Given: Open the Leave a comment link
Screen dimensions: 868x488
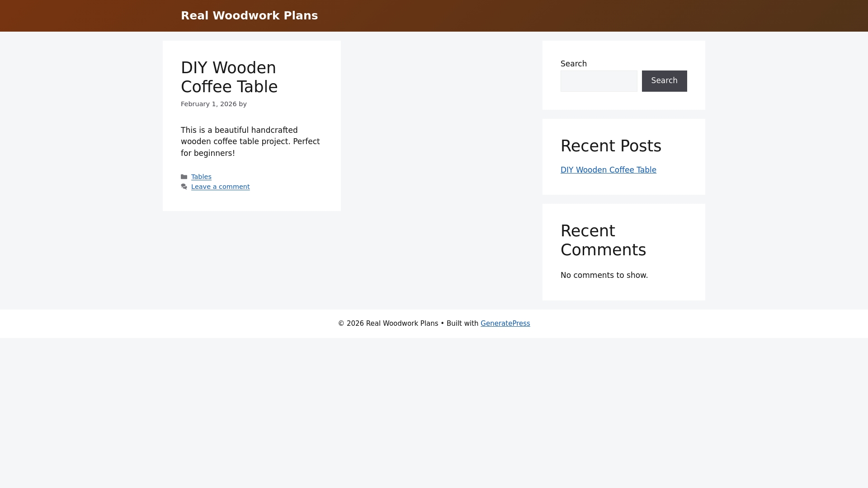Looking at the screenshot, I should [220, 187].
